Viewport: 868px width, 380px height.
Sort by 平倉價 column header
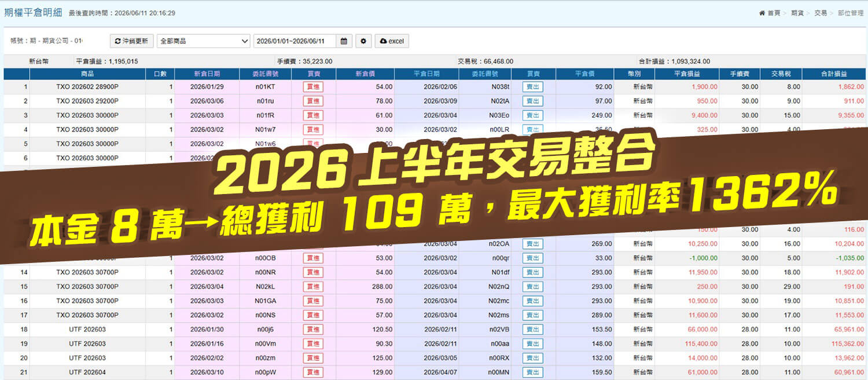click(x=584, y=74)
